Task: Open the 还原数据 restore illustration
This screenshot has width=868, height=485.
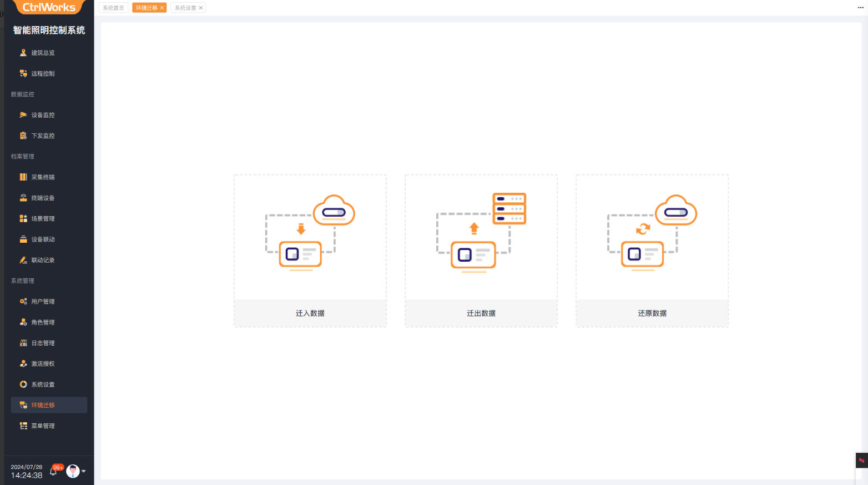Action: (x=652, y=233)
